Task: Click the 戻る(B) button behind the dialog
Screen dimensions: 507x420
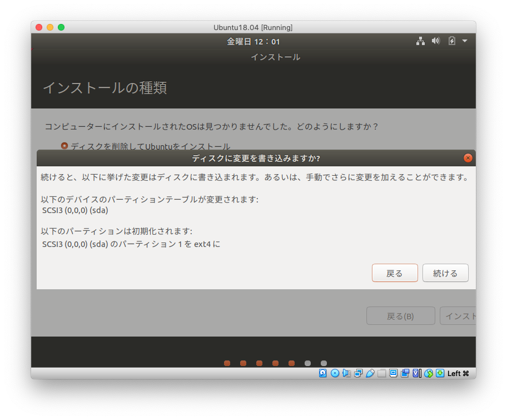Action: [x=401, y=315]
